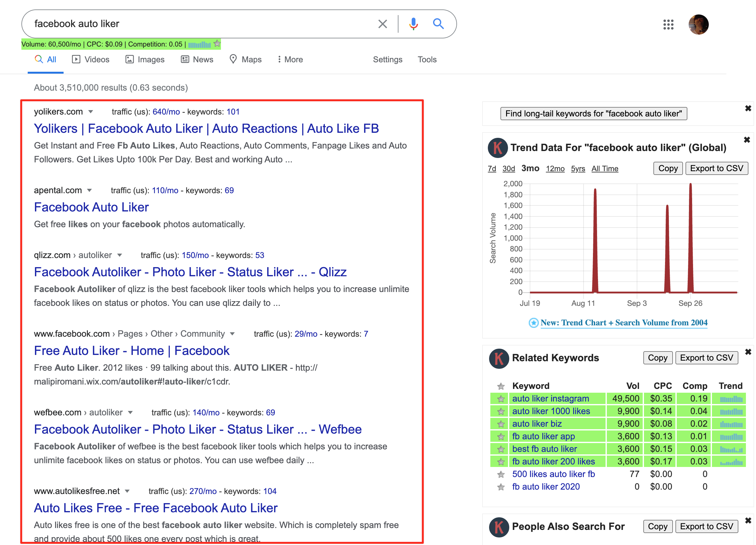Switch to the Maps tab

click(x=245, y=59)
